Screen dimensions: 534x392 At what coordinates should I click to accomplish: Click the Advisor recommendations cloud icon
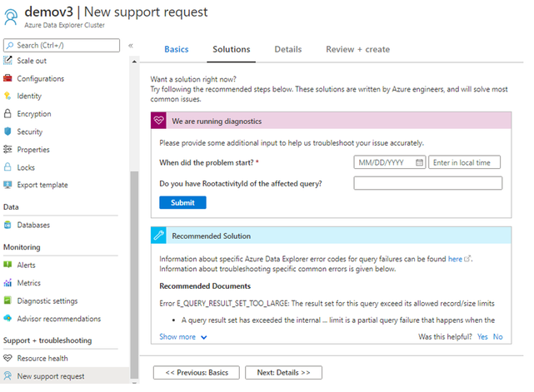pos(7,318)
